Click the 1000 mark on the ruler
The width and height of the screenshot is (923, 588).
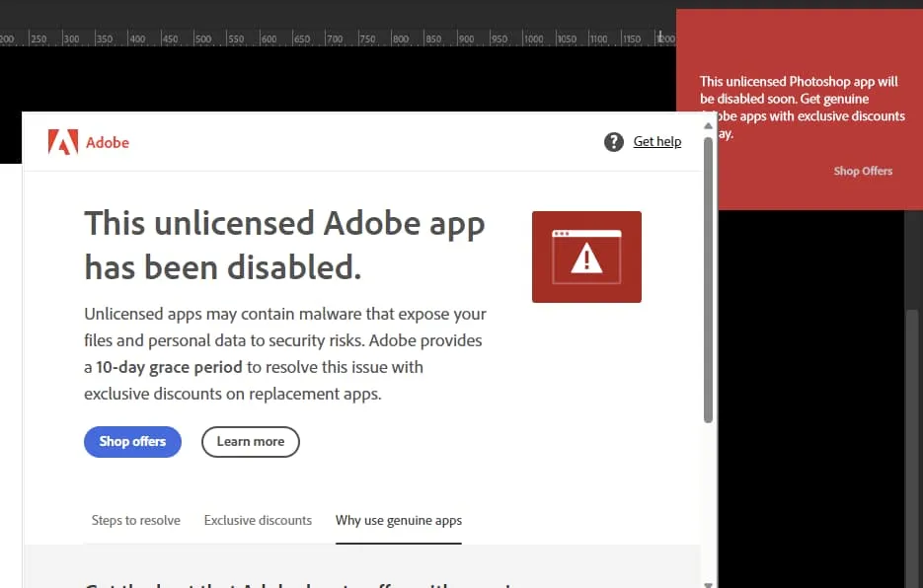click(x=533, y=38)
